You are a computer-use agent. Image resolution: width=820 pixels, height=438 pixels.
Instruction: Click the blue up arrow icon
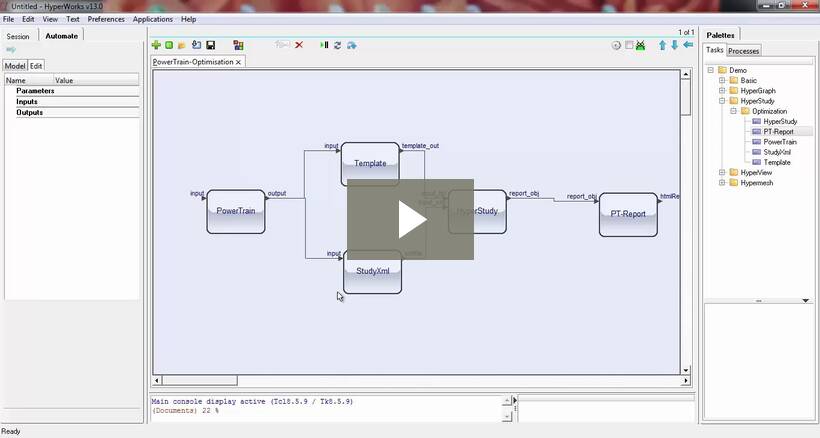(663, 45)
